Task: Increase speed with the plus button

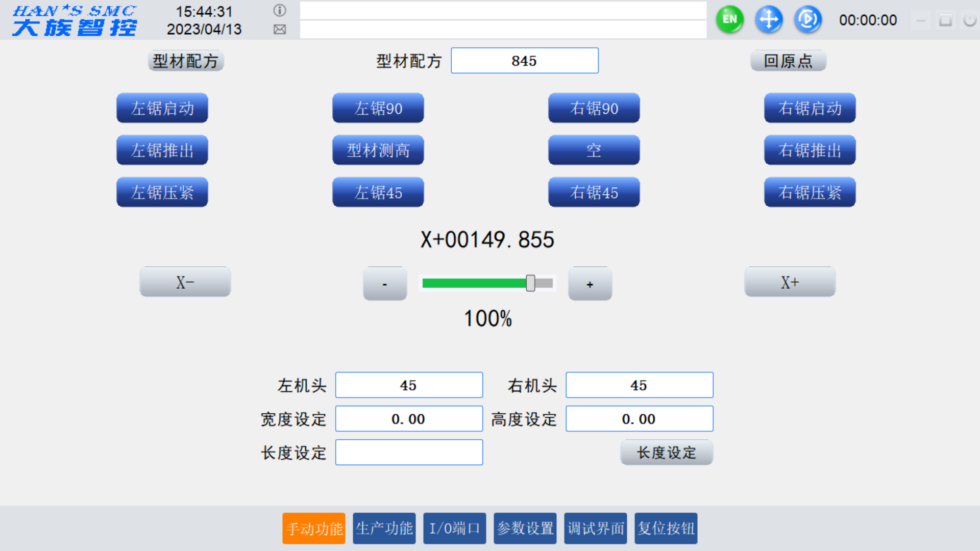Action: (590, 284)
